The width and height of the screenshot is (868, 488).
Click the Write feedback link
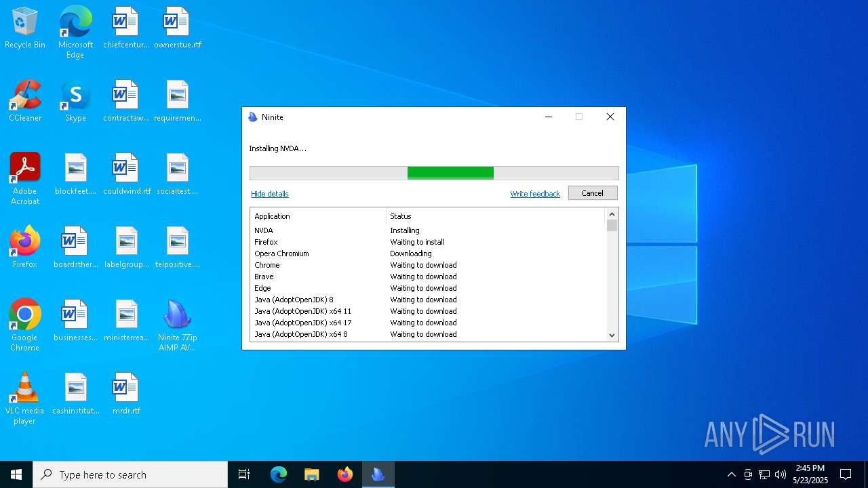click(x=535, y=194)
